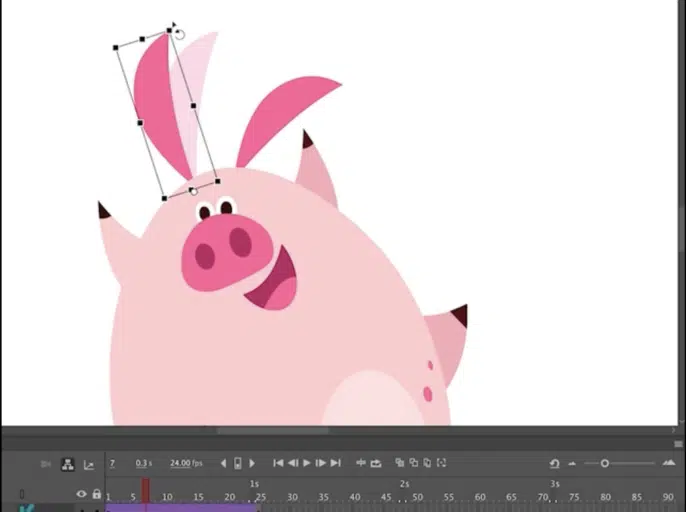Click the timeline zoom slider handle

(x=604, y=463)
